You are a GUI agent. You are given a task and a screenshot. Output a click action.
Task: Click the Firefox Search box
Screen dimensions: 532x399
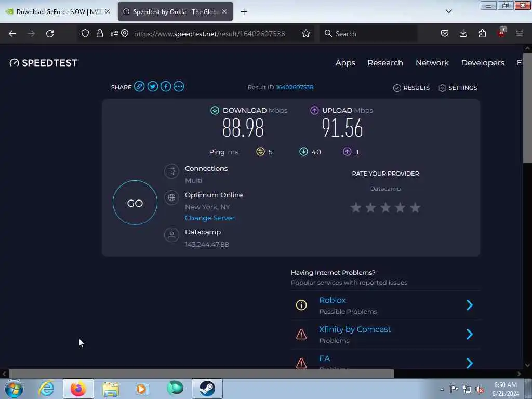click(368, 34)
